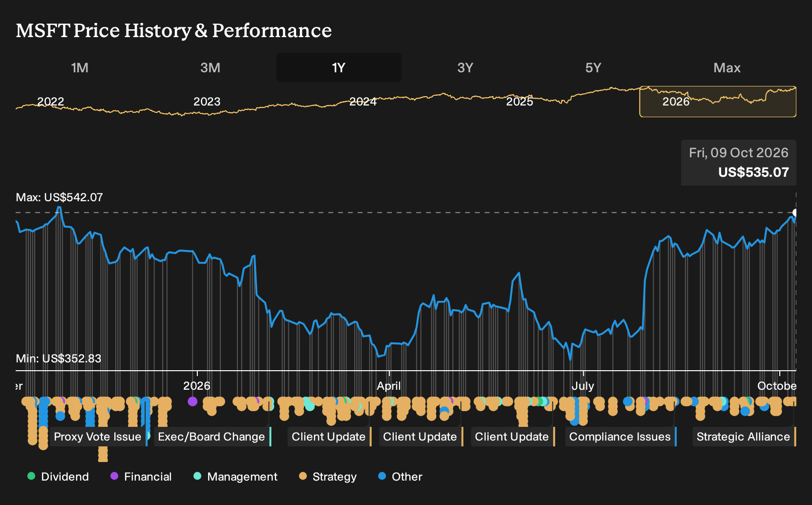Image resolution: width=812 pixels, height=505 pixels.
Task: Click the April axis label
Action: pos(389,386)
